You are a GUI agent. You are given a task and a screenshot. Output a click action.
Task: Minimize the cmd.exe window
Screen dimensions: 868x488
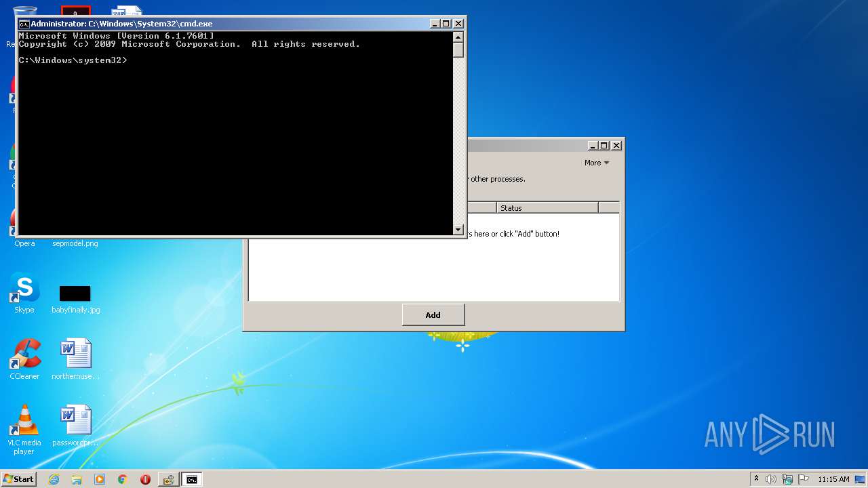[435, 24]
